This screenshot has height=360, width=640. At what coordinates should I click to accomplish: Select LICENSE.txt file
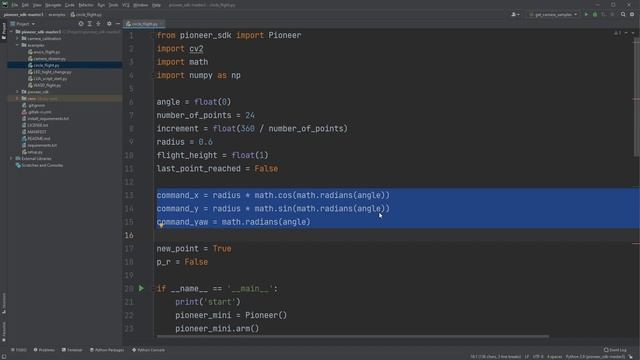[35, 125]
